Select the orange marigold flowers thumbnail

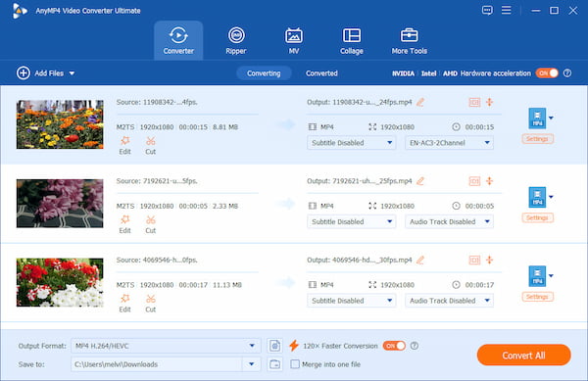[x=60, y=124]
